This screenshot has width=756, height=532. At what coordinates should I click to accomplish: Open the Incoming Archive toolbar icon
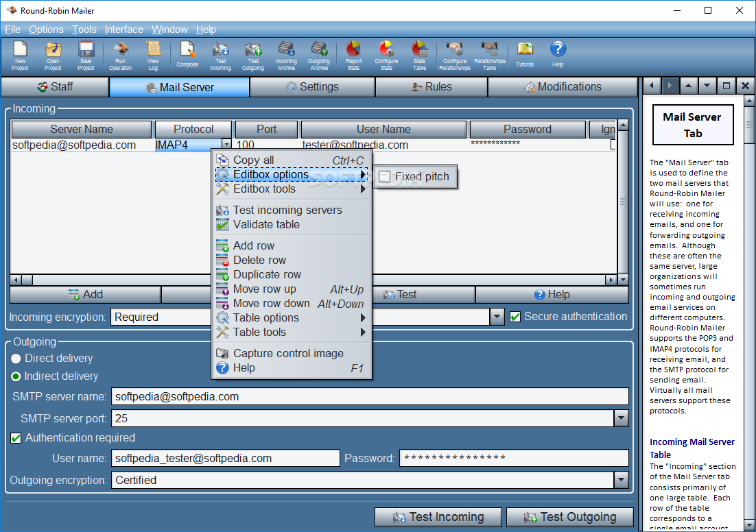coord(286,56)
